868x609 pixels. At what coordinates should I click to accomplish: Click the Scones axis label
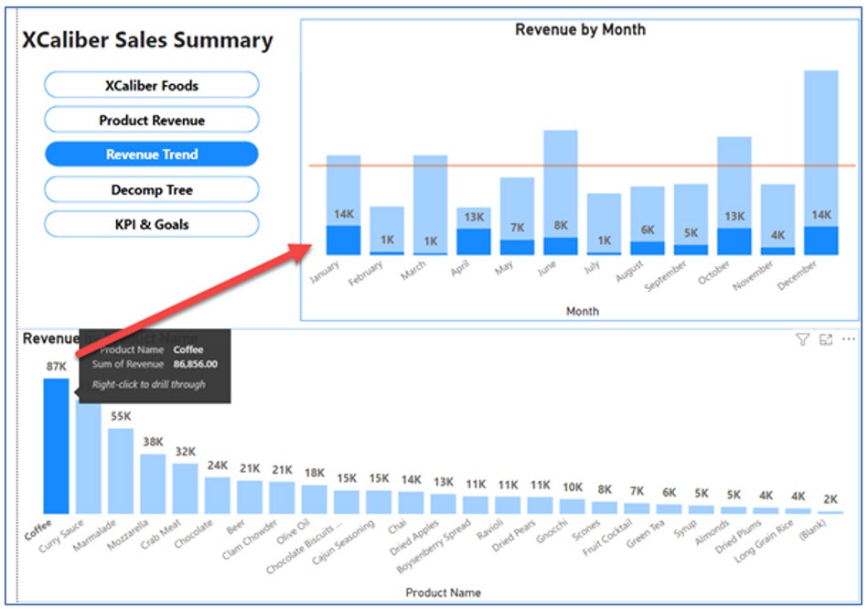(585, 529)
